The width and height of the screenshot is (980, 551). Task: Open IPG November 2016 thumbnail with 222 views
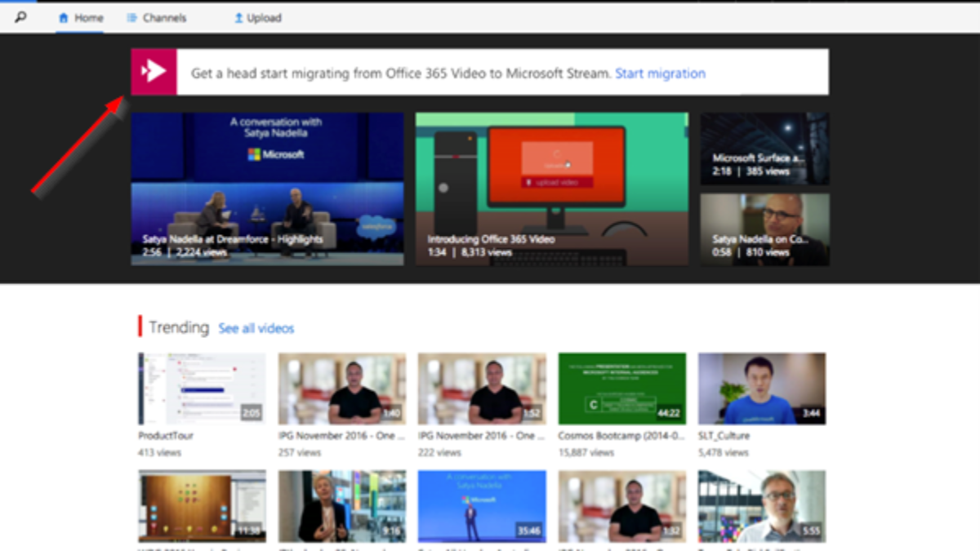pyautogui.click(x=482, y=389)
